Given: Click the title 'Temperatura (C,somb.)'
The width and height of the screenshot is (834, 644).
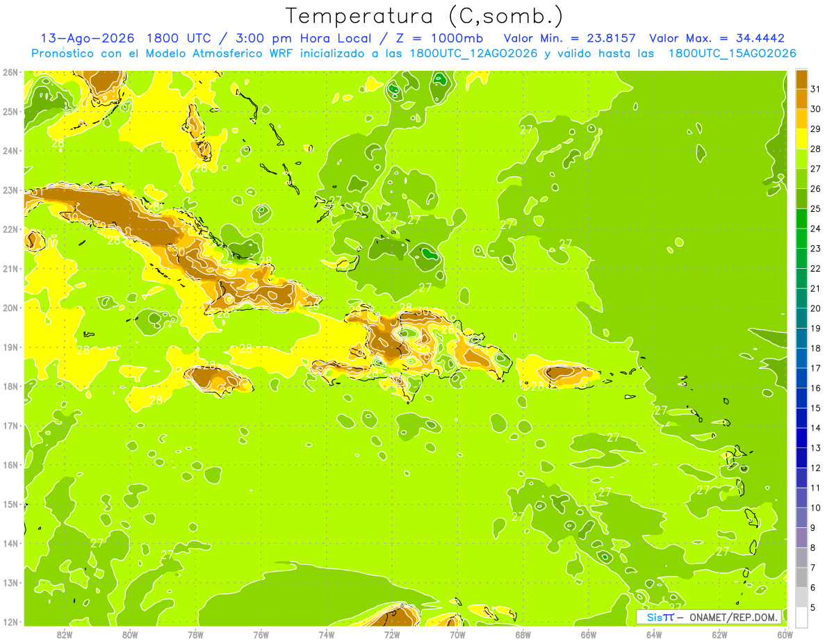Looking at the screenshot, I should point(424,16).
